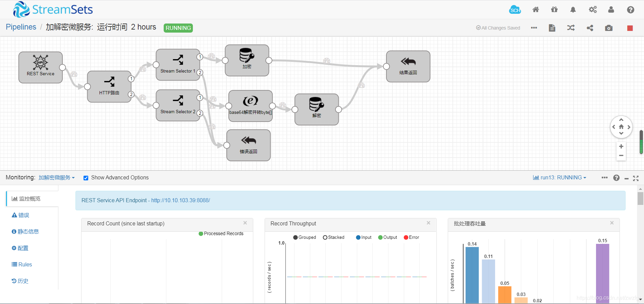644x304 pixels.
Task: Click the 0.05 orange bar in batch chart
Action: click(x=504, y=295)
